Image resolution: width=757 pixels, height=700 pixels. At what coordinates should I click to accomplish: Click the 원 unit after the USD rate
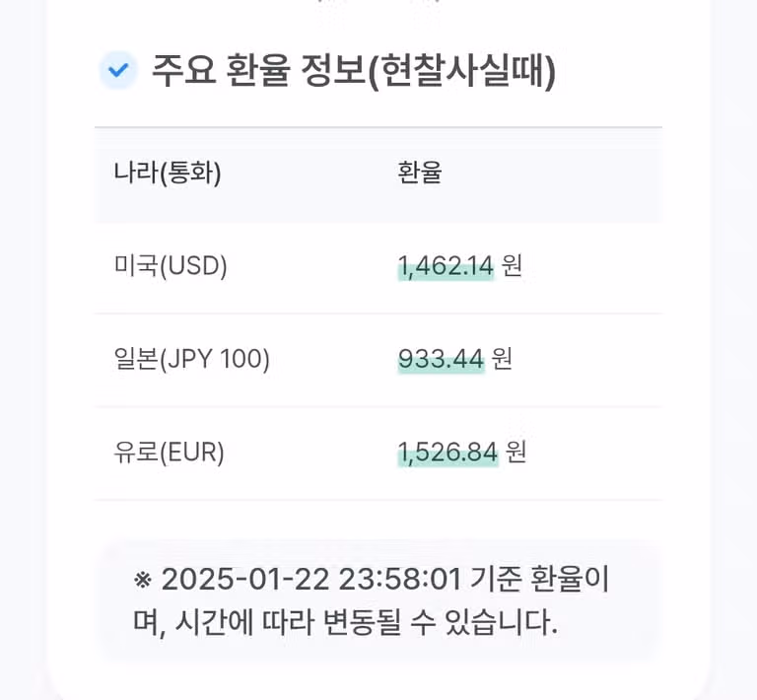tap(512, 265)
